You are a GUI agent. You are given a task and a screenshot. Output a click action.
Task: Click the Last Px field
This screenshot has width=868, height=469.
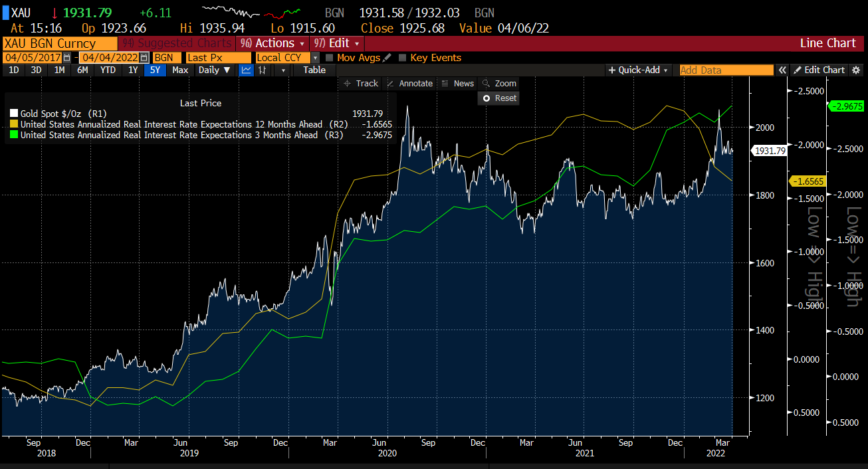click(219, 58)
